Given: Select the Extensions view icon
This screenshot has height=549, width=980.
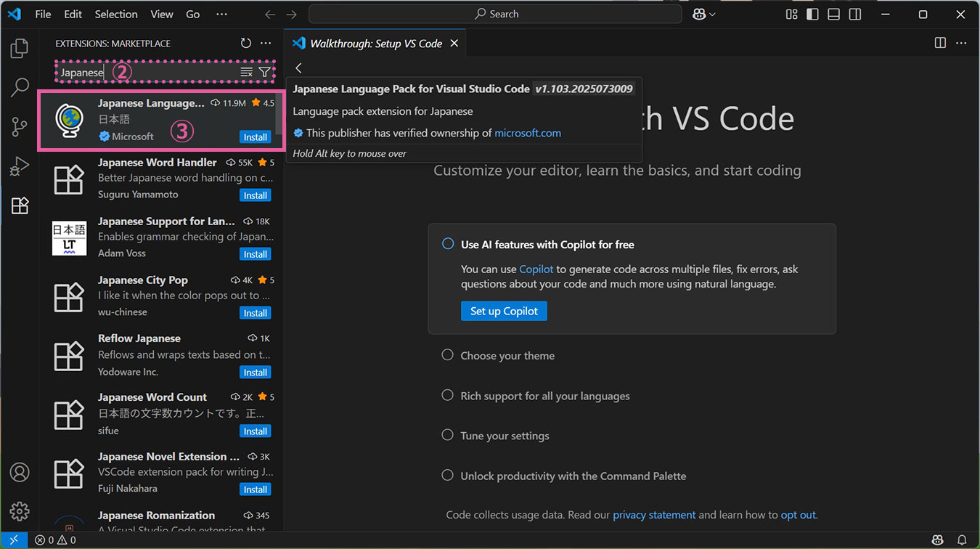Looking at the screenshot, I should [x=20, y=206].
